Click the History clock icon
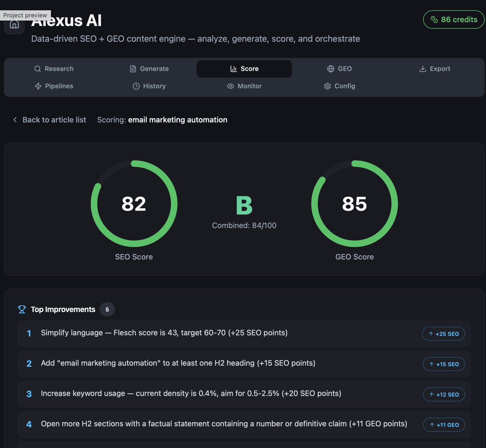Viewport: 486px width, 448px height. (136, 86)
